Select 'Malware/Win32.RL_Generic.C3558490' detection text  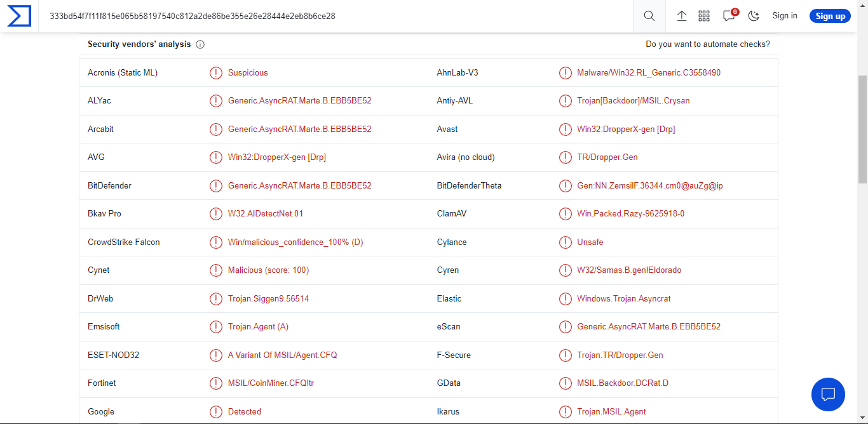pos(649,73)
